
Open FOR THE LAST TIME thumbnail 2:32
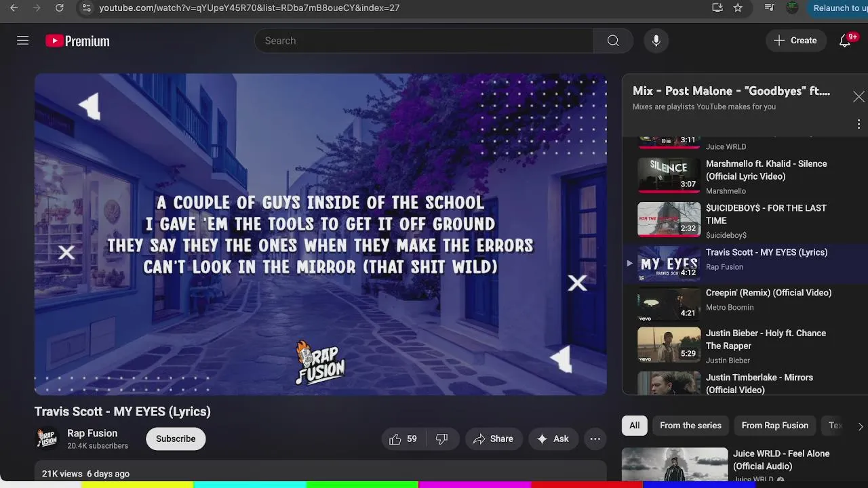coord(669,220)
